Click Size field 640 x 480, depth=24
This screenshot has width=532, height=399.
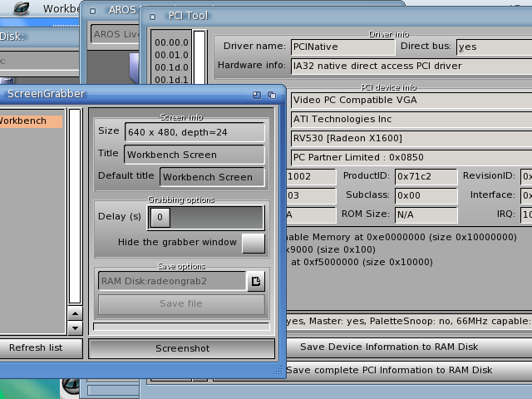[x=195, y=132]
